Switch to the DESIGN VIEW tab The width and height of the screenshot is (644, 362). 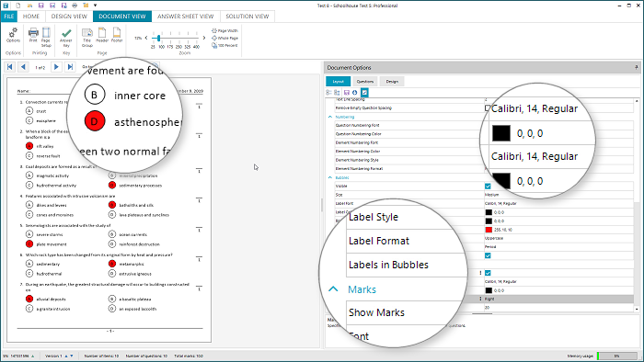(69, 17)
